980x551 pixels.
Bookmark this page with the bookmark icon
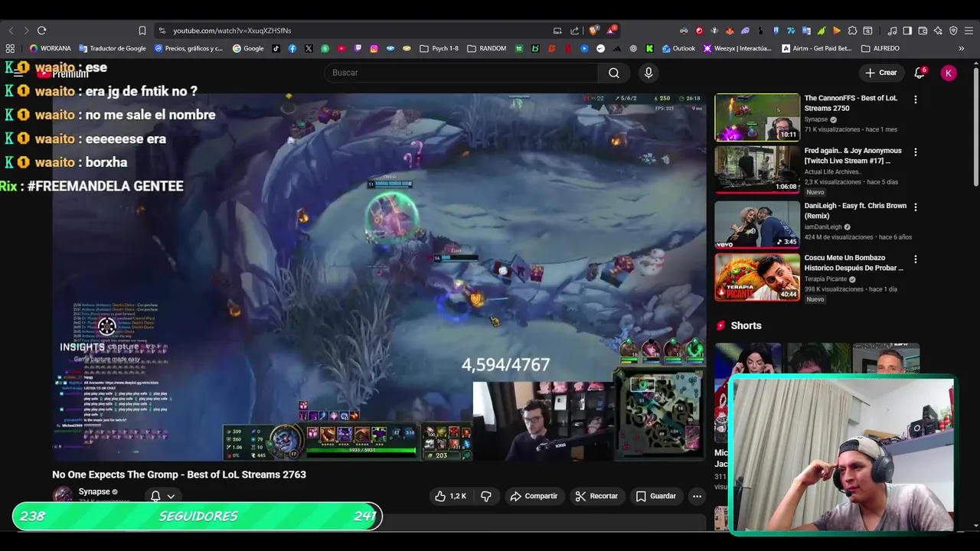[142, 31]
